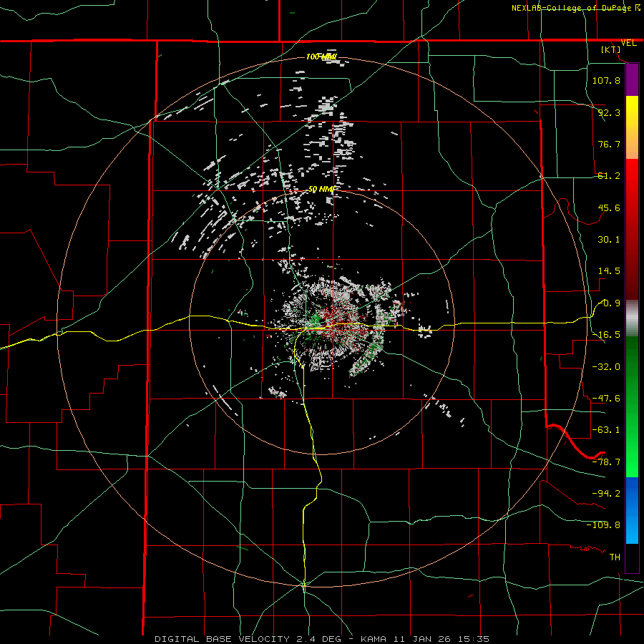Viewport: 644px width, 644px height.
Task: Pick the purple segment of velocity scale
Action: coord(632,79)
